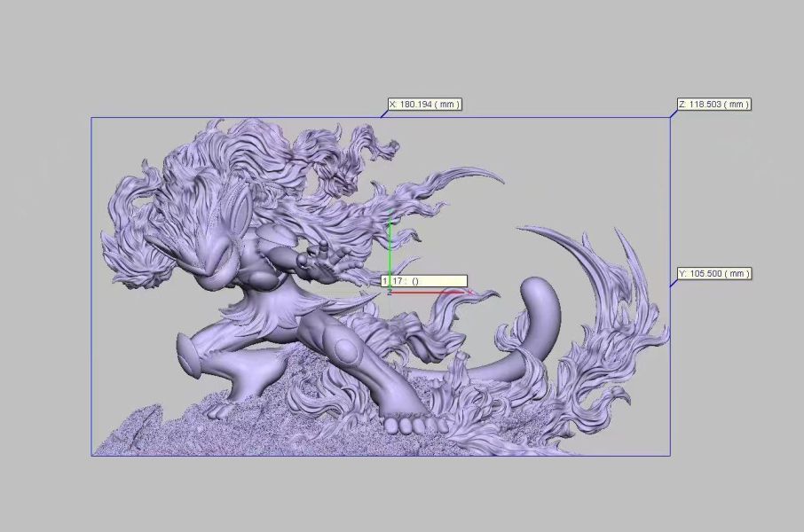Click the Y: 105.500 (mm) dimension label
Screen dimensions: 804x532
tap(714, 274)
